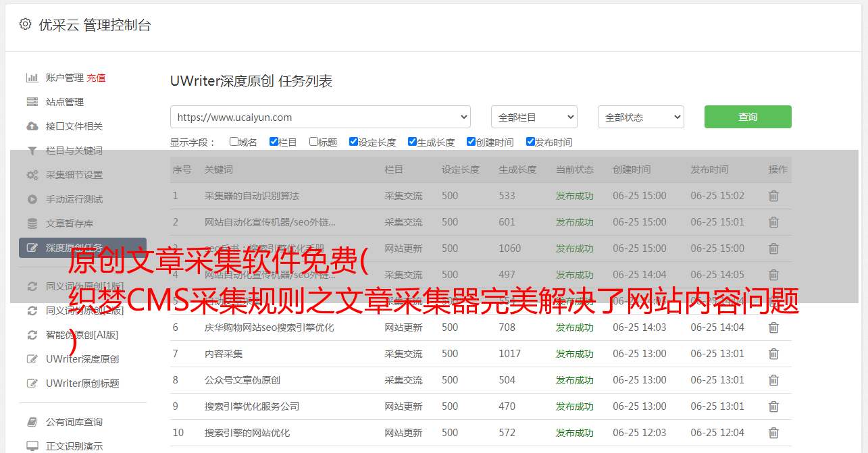This screenshot has width=868, height=453.
Task: Click the UWriter深度原创 任务列表 page heading
Action: pos(251,81)
